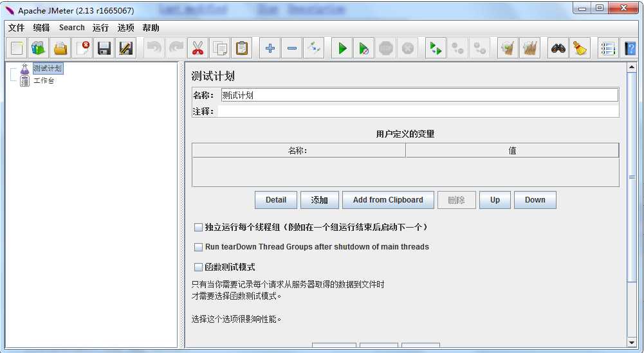The height and width of the screenshot is (353, 644).
Task: Click the Remote Stop All icon
Action: 457,48
